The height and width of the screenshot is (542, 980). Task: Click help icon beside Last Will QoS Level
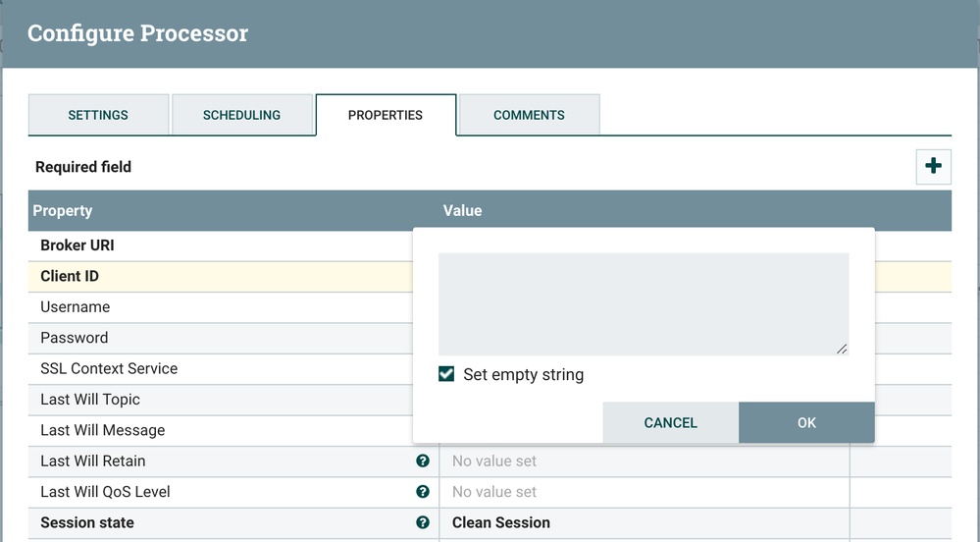[423, 492]
